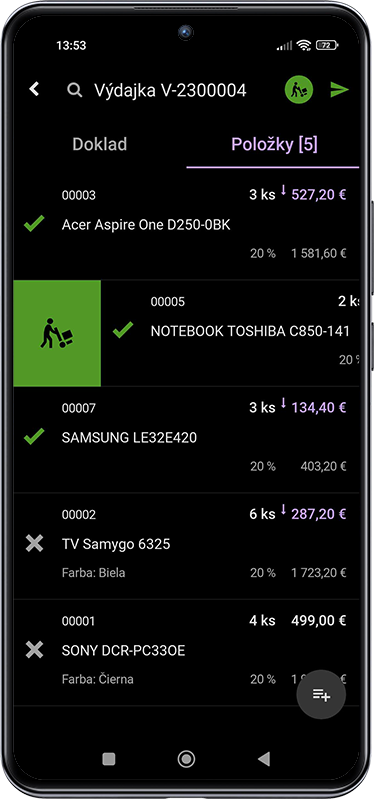
Task: Tap Android back triangle button
Action: 264,759
